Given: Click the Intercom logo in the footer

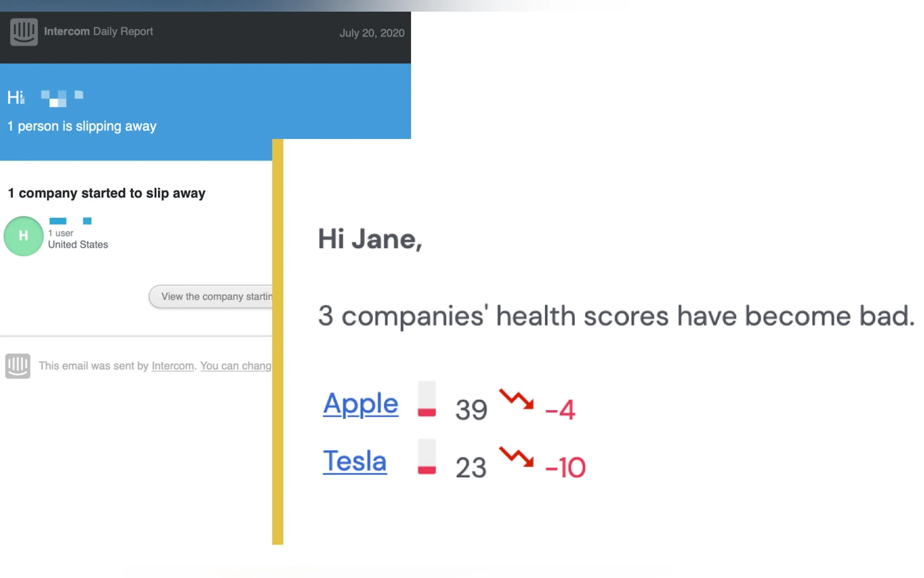Looking at the screenshot, I should tap(17, 366).
